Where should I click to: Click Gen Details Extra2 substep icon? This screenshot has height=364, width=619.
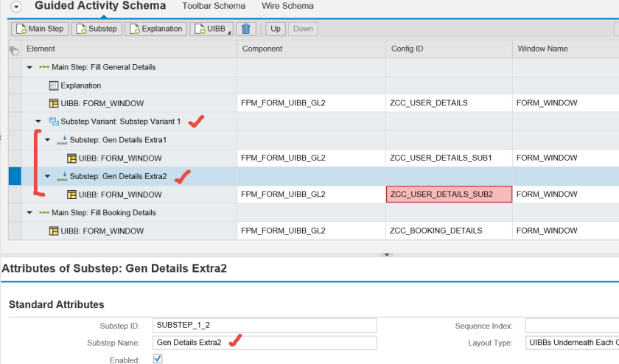63,176
